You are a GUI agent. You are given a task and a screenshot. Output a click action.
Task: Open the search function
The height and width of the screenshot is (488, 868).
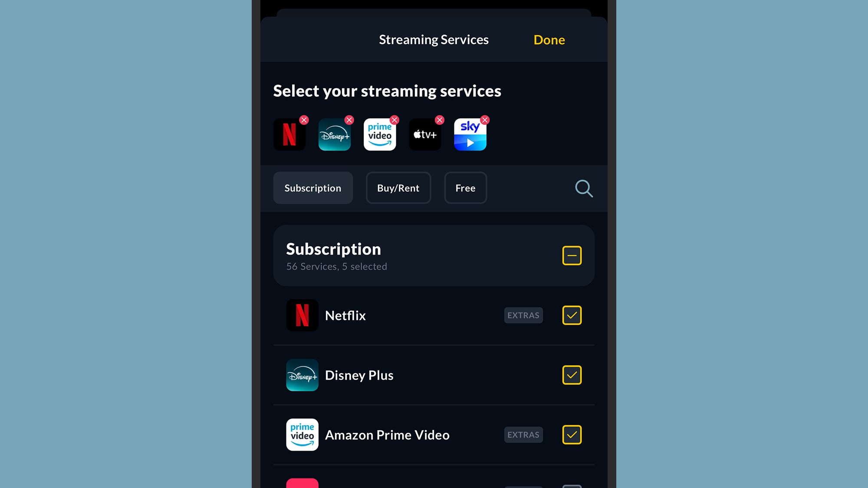[584, 188]
